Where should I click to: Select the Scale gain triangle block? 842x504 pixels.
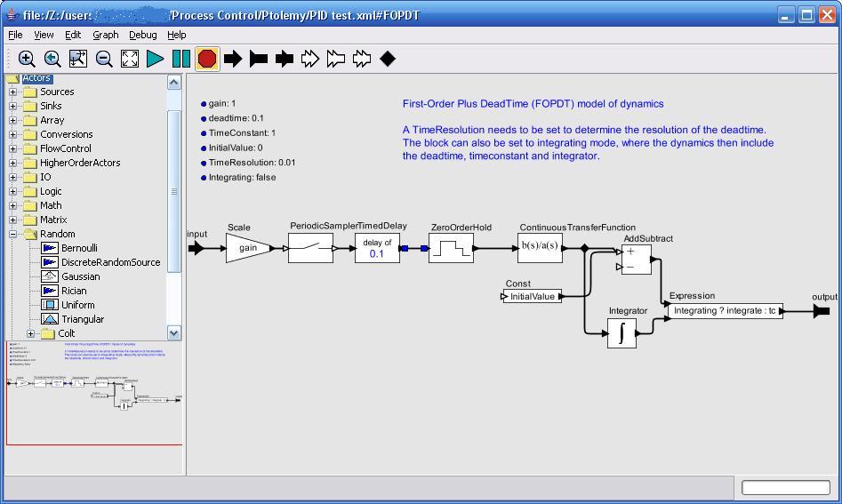[x=246, y=248]
